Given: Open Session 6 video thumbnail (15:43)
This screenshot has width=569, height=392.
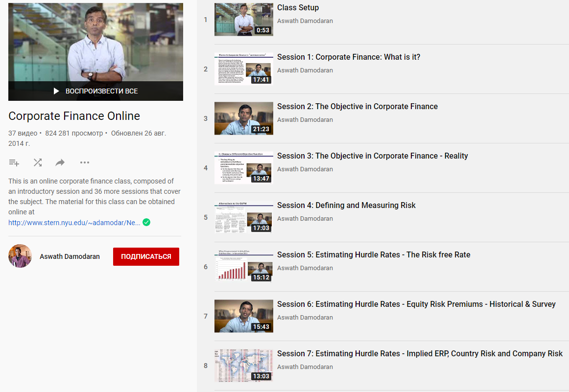Looking at the screenshot, I should click(243, 316).
